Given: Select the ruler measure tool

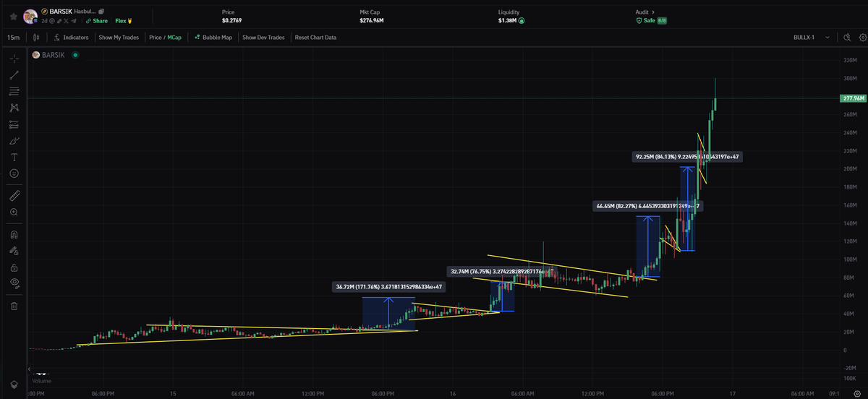Looking at the screenshot, I should (x=14, y=196).
